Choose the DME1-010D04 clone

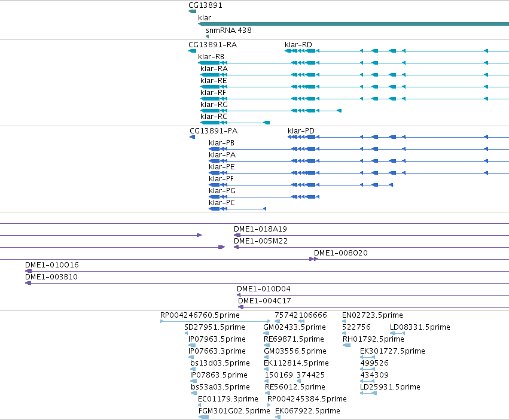pyautogui.click(x=264, y=289)
